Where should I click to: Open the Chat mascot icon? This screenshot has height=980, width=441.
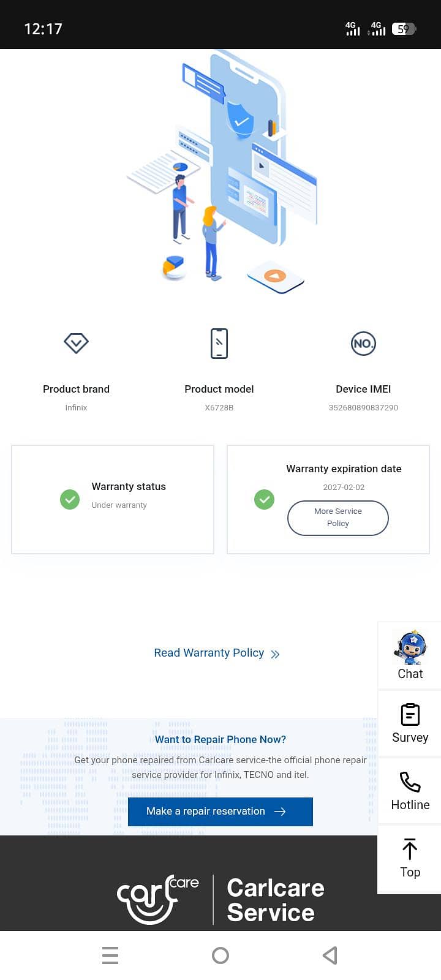[x=410, y=647]
